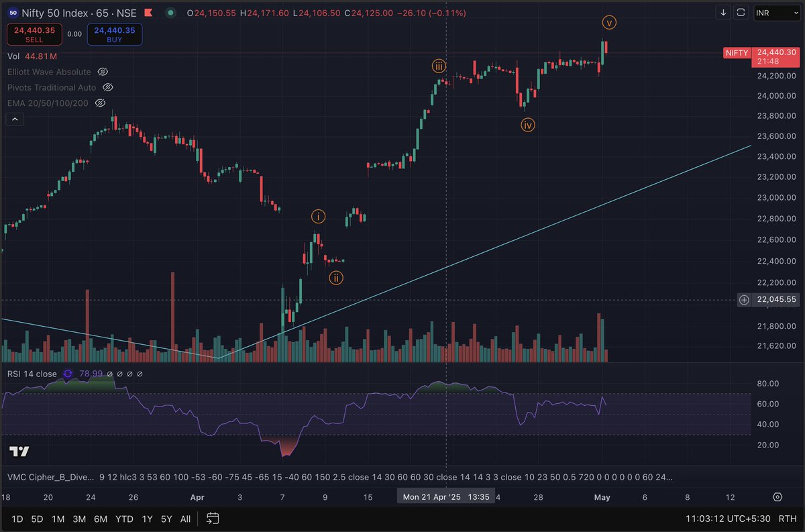Open fullscreen mode using the expand icon
Viewport: 805px width, 532px height.
pyautogui.click(x=741, y=12)
